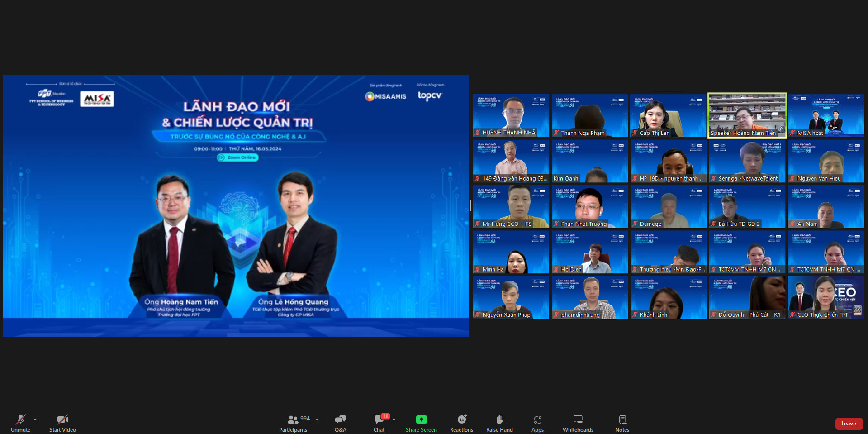The width and height of the screenshot is (868, 434).
Task: Raise Hand in the meeting
Action: pyautogui.click(x=499, y=423)
